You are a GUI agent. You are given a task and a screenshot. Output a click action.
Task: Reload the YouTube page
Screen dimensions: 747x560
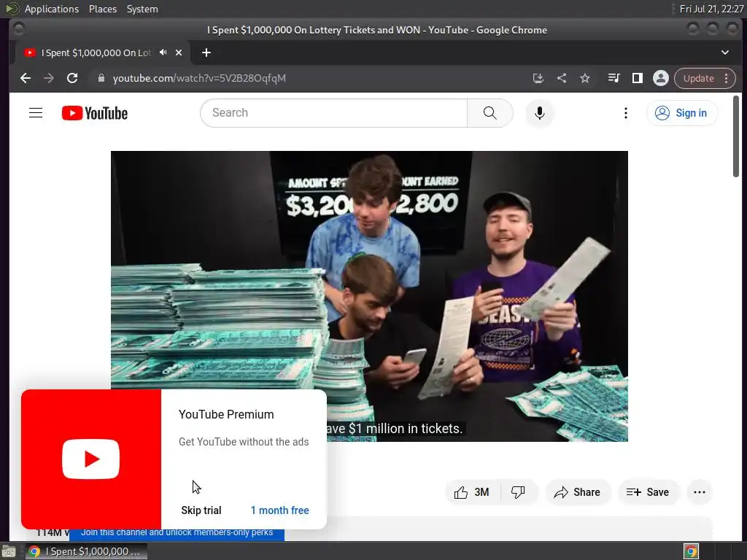coord(72,78)
